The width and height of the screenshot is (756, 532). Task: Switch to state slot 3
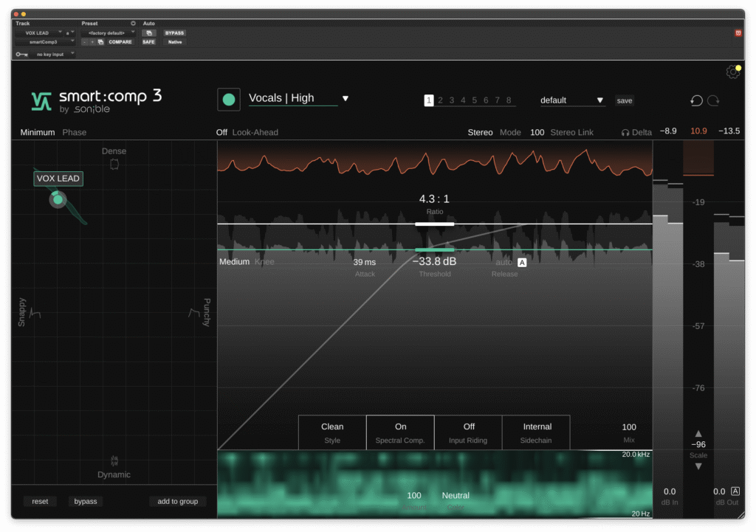[x=452, y=101]
